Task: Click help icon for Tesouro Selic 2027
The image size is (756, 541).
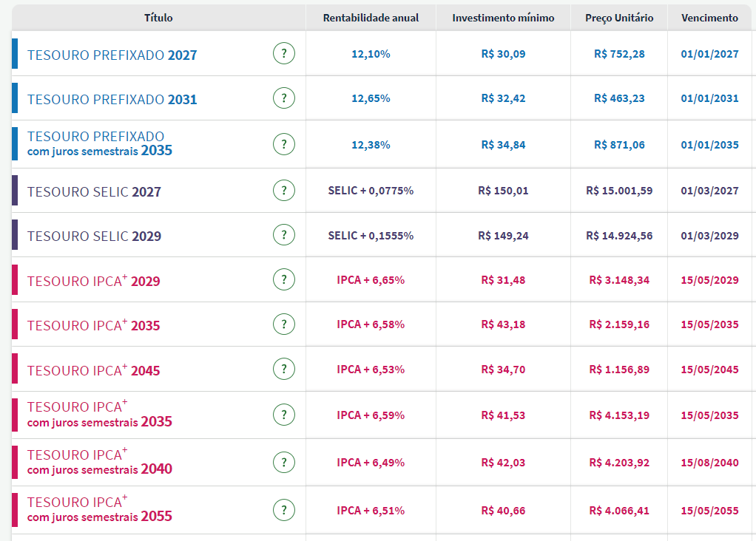Action: (x=283, y=190)
